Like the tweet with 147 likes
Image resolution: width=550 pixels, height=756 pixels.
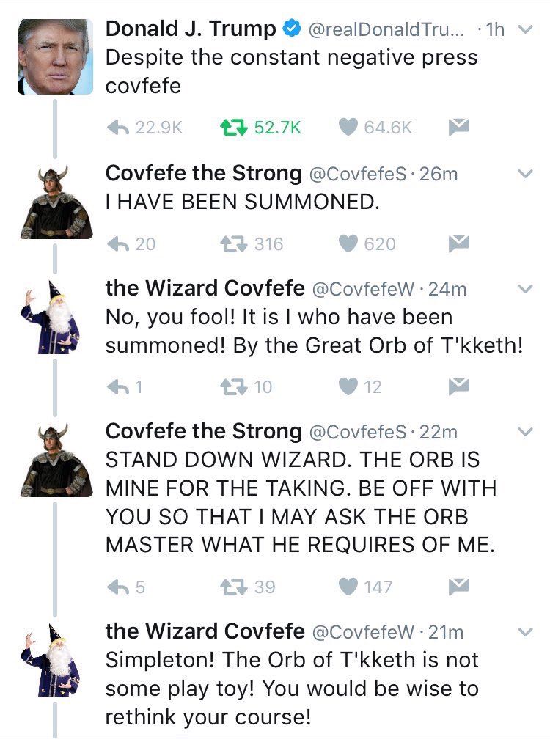pyautogui.click(x=348, y=587)
